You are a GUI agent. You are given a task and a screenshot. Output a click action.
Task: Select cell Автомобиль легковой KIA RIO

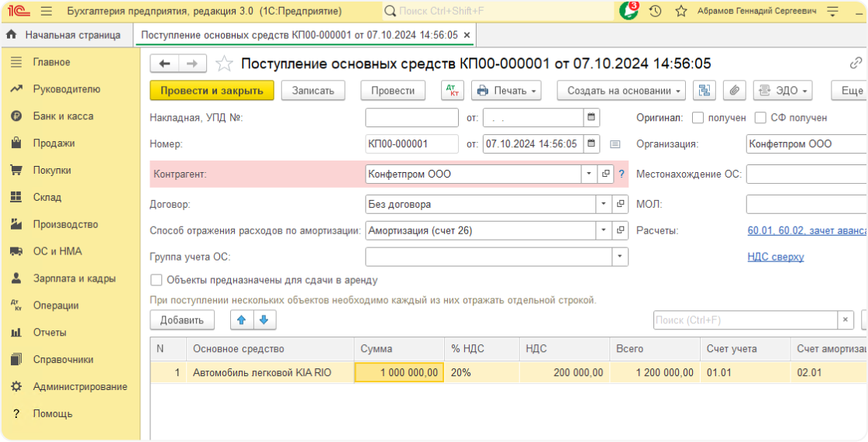pyautogui.click(x=270, y=373)
